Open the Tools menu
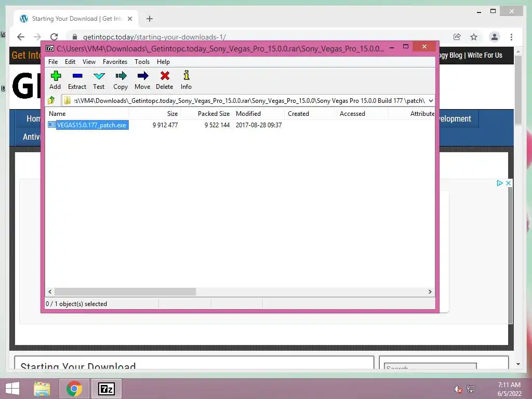532x399 pixels. pyautogui.click(x=142, y=62)
